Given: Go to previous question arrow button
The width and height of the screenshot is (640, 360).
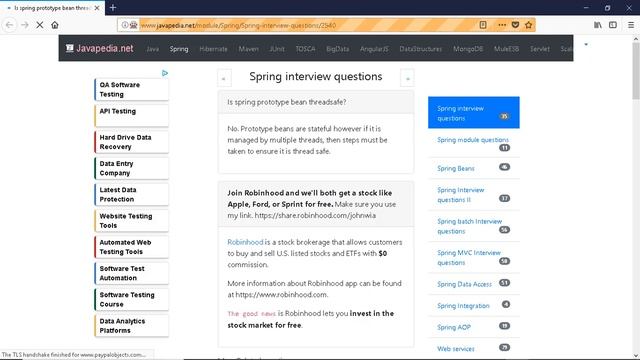Looking at the screenshot, I should pos(224,78).
